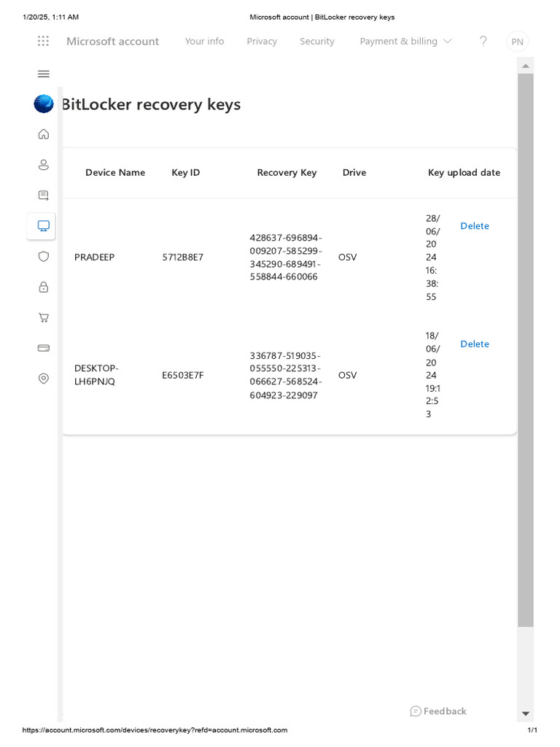Image resolution: width=560 pixels, height=747 pixels.
Task: Select the DESKTOP-LH6PNJQ device name cell
Action: tap(96, 375)
